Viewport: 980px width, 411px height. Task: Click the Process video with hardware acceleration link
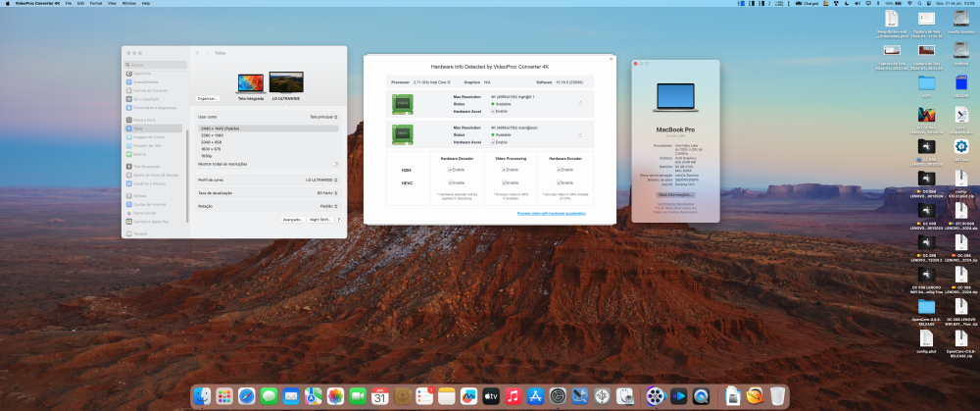point(551,213)
